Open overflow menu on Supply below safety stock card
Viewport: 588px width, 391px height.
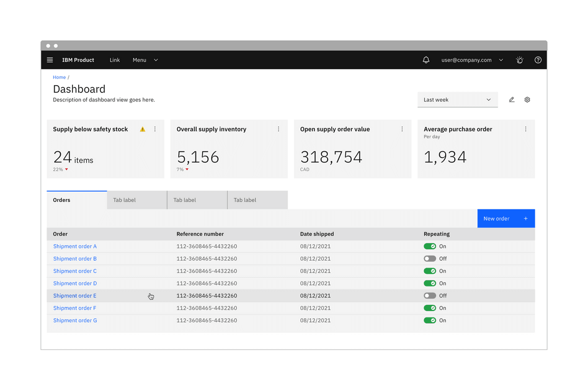[155, 129]
